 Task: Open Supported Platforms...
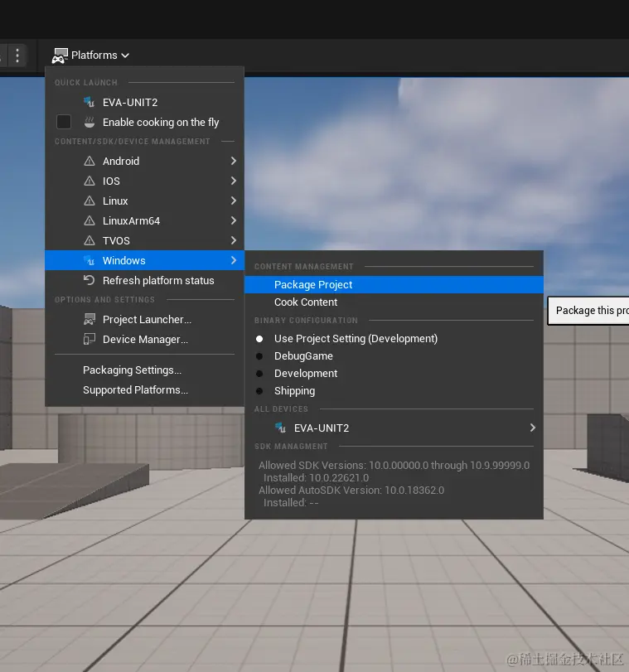pos(144,390)
